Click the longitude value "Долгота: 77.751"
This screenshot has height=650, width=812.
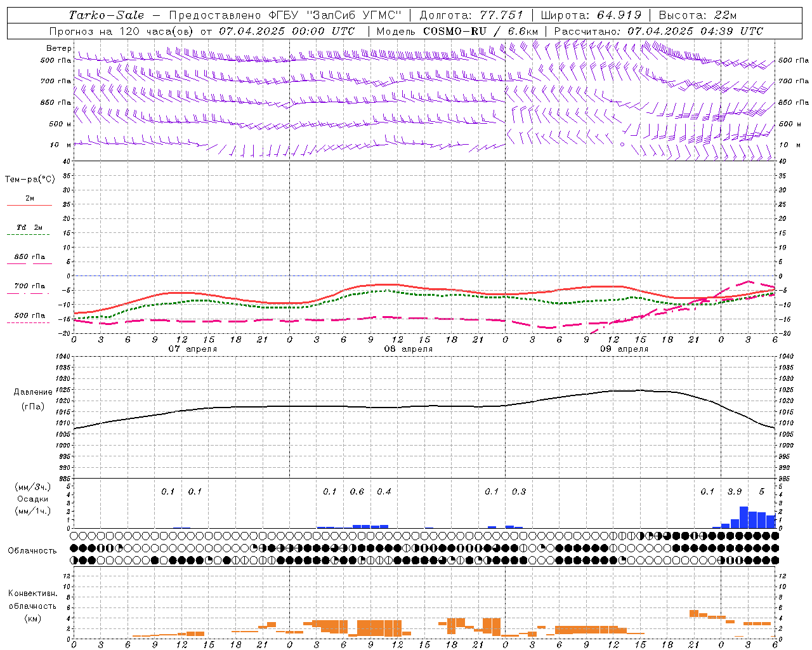[x=471, y=15]
